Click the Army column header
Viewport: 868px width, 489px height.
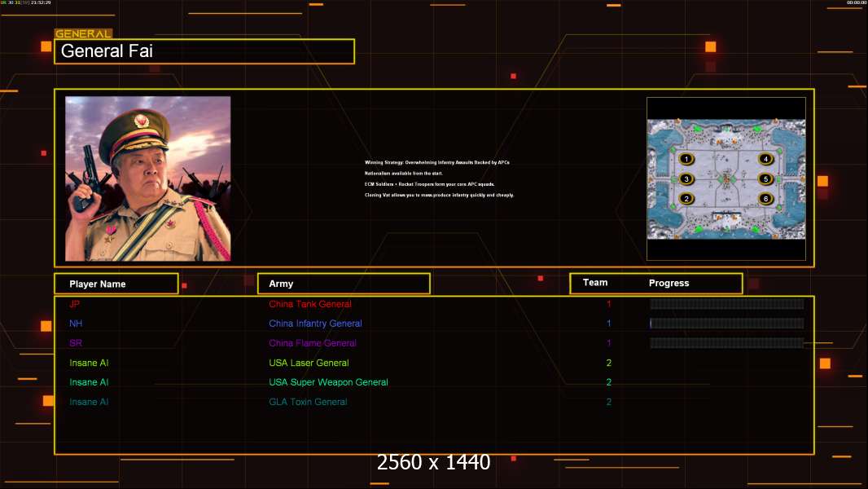(344, 284)
